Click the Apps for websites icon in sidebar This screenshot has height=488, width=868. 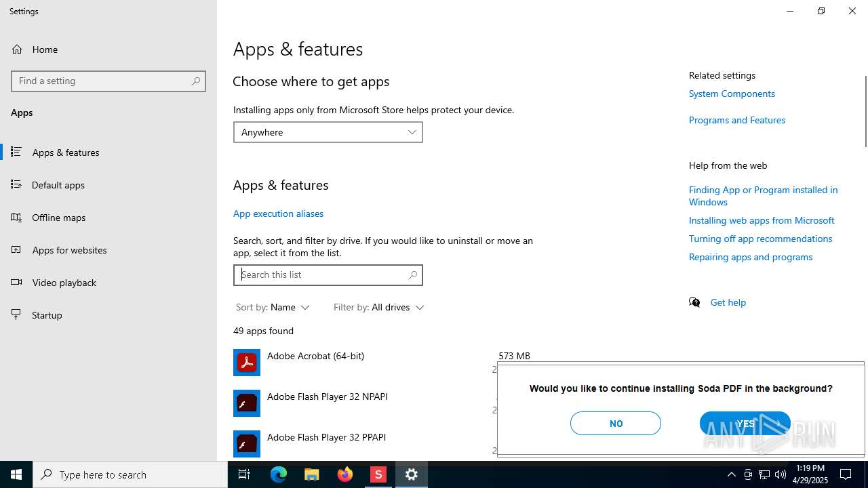point(16,250)
